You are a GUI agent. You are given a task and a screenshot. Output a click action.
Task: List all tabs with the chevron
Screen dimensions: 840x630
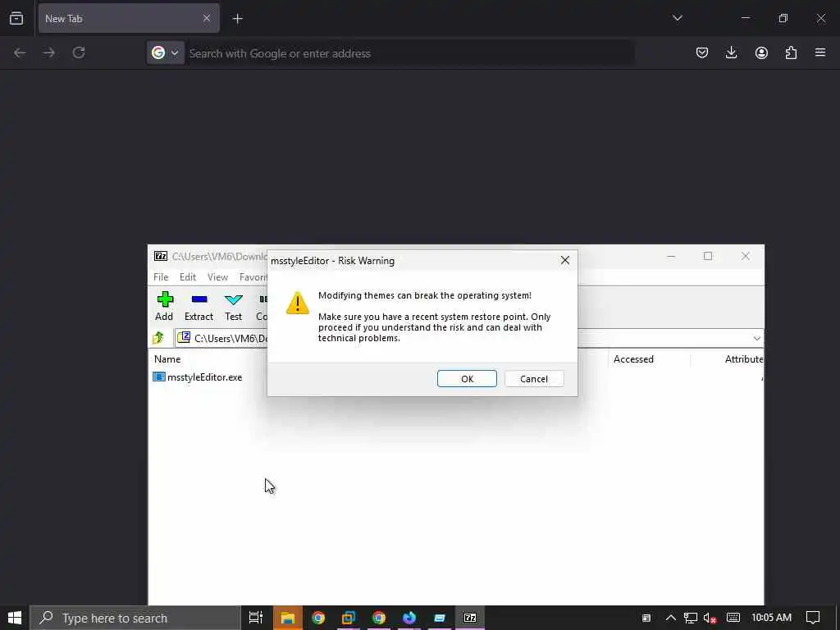(677, 18)
